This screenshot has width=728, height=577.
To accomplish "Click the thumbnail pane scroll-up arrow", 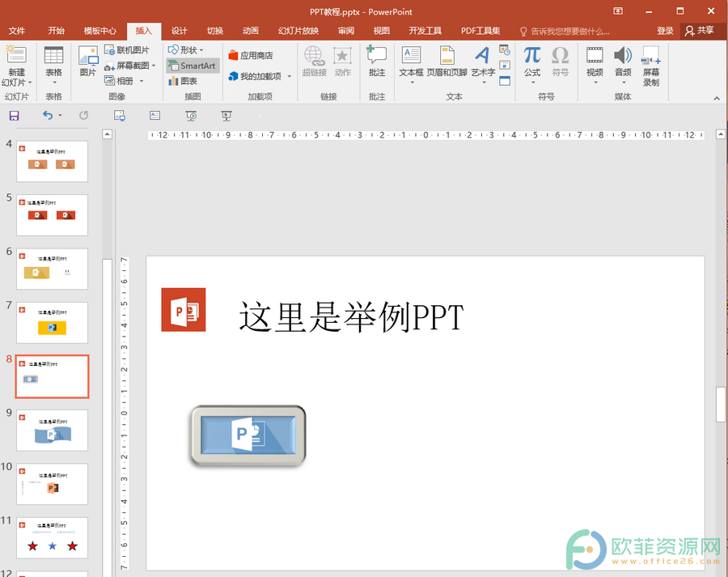I will pos(108,134).
